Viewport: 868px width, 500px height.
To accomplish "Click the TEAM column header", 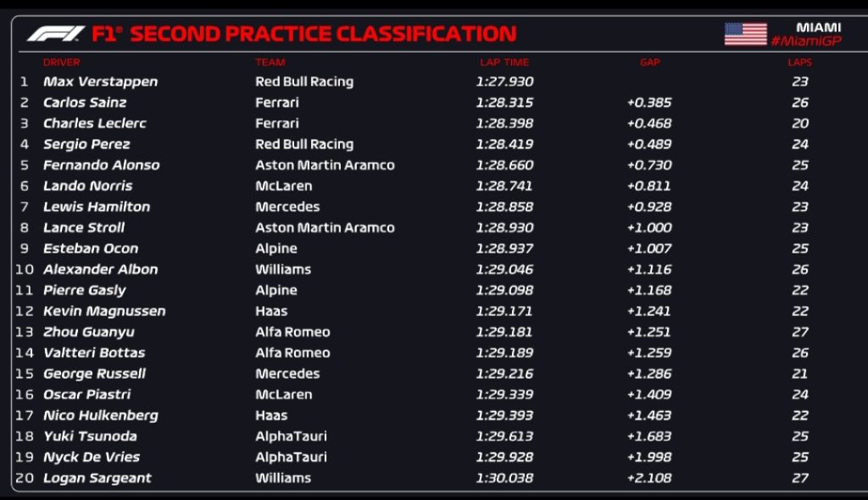I will coord(270,62).
